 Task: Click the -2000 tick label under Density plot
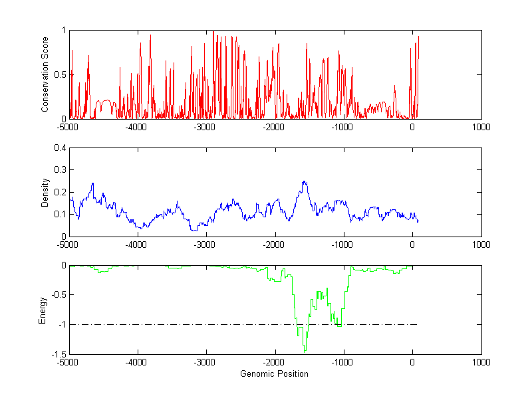click(x=274, y=245)
